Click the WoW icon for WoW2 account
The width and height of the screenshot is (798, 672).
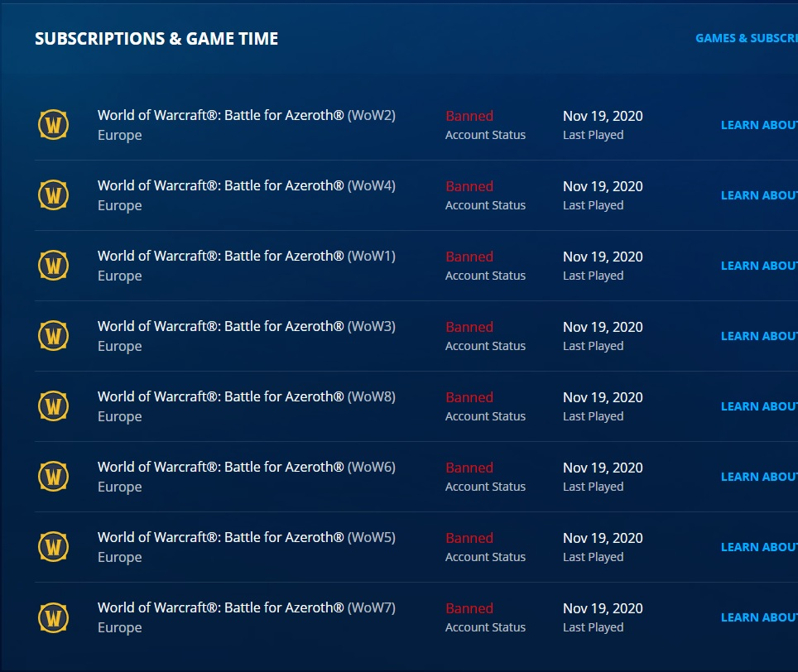click(54, 125)
